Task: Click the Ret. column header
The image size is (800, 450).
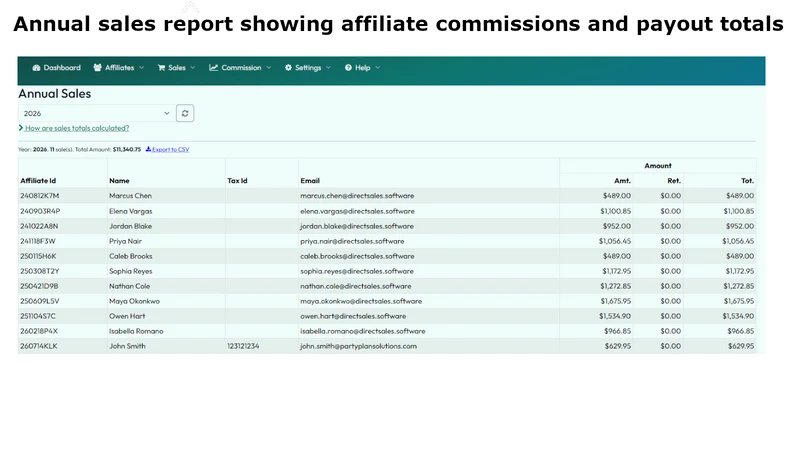Action: 674,181
